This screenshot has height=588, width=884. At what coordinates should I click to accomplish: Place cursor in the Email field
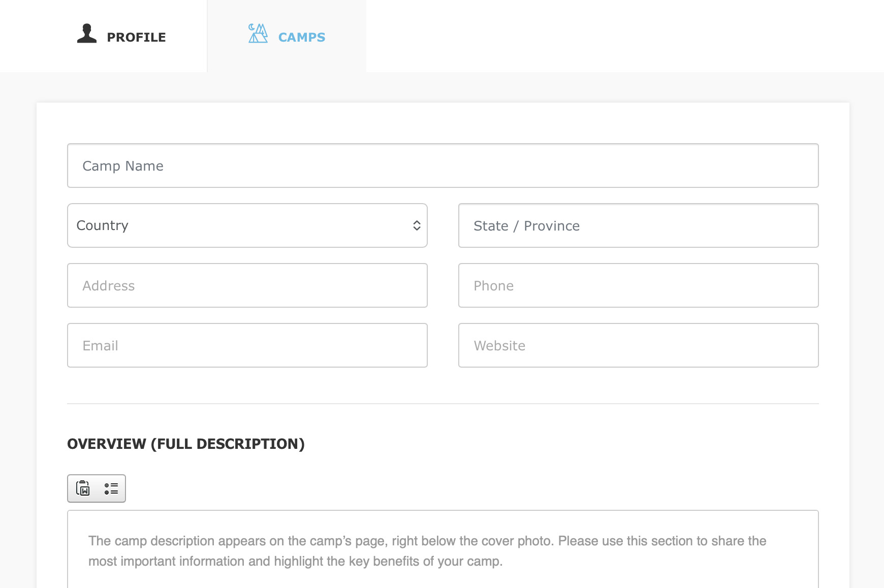point(247,345)
